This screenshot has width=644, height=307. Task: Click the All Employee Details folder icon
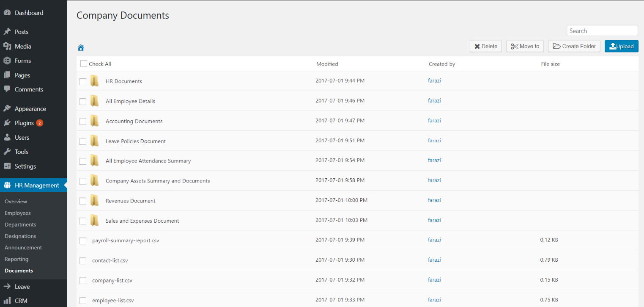tap(95, 101)
